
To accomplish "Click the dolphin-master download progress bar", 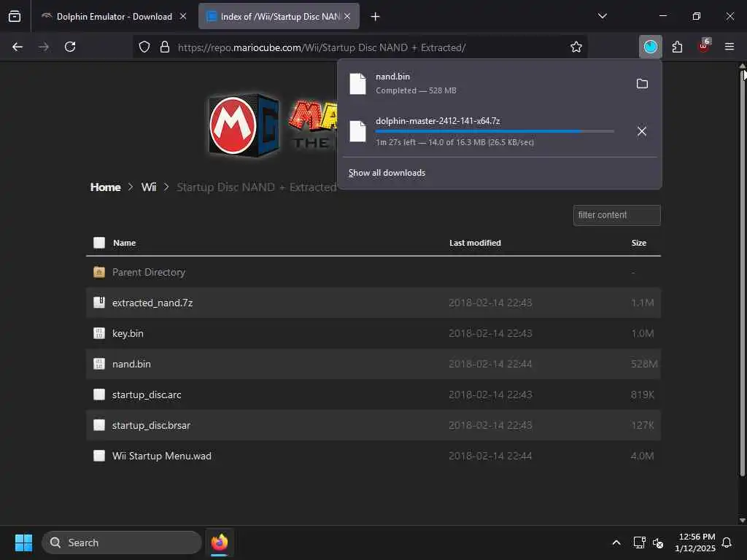I will (495, 131).
